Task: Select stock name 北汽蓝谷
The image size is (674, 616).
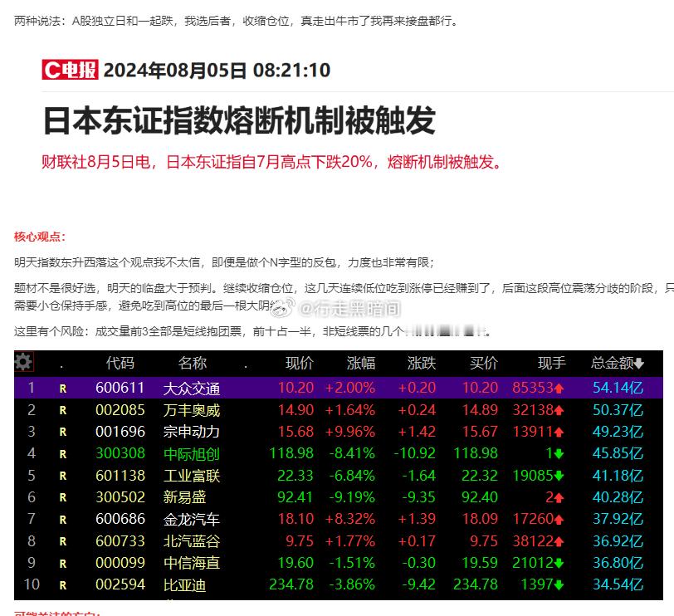Action: pos(192,541)
